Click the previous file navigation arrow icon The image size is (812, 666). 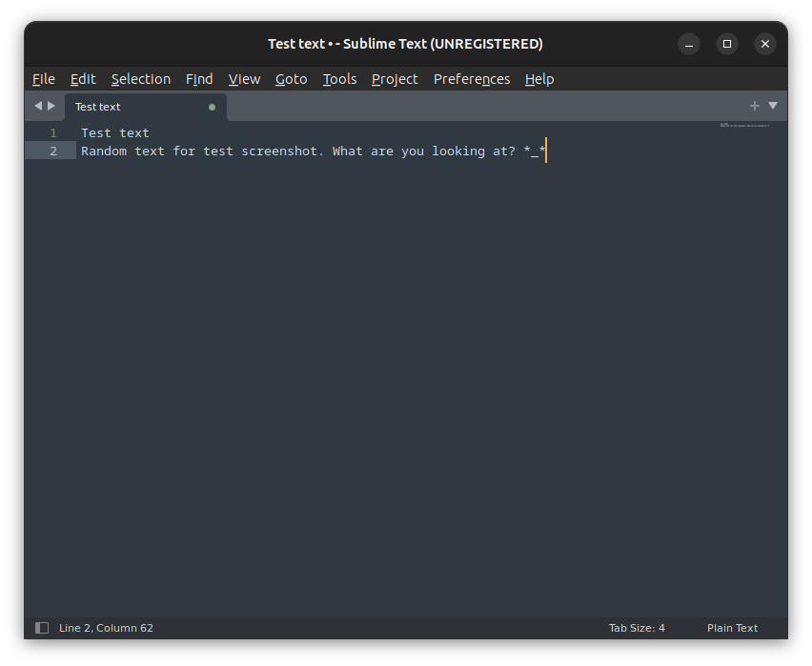(36, 106)
